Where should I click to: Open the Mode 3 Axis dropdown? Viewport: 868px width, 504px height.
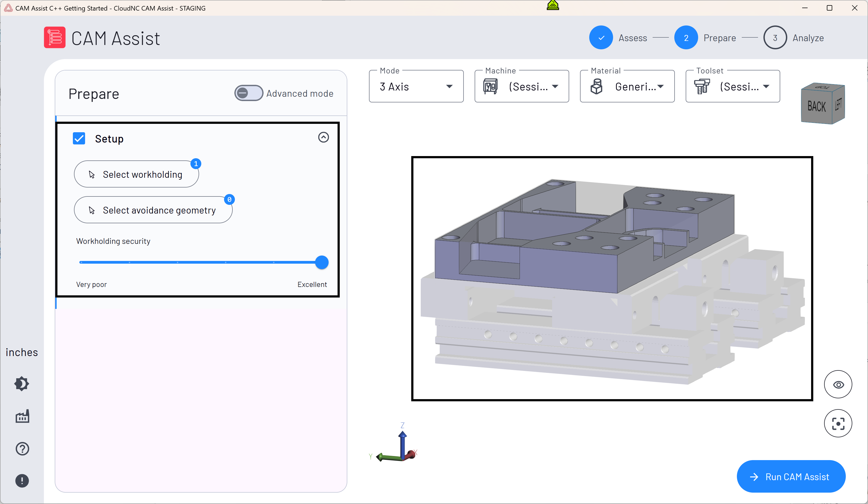(416, 86)
